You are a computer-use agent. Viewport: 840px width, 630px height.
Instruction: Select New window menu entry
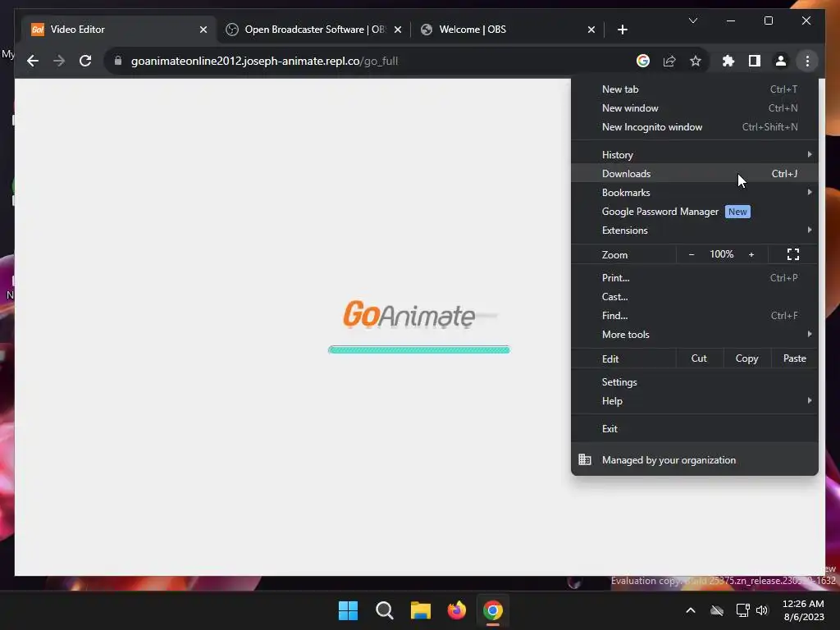tap(694, 108)
